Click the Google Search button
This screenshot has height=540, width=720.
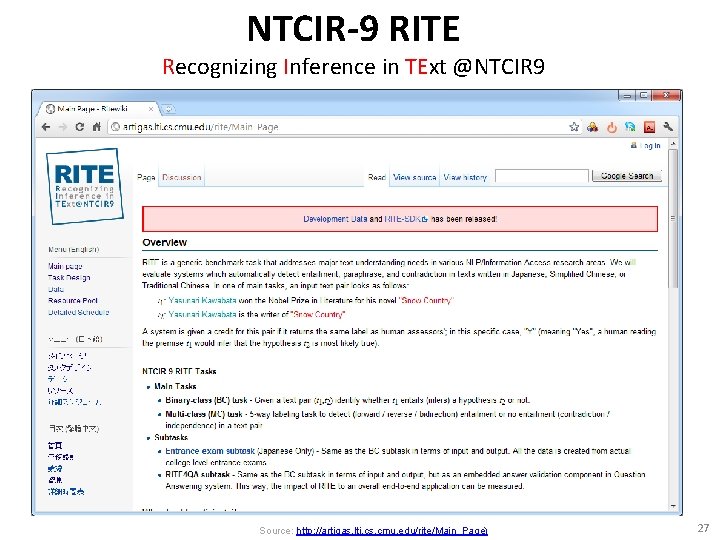(x=627, y=176)
